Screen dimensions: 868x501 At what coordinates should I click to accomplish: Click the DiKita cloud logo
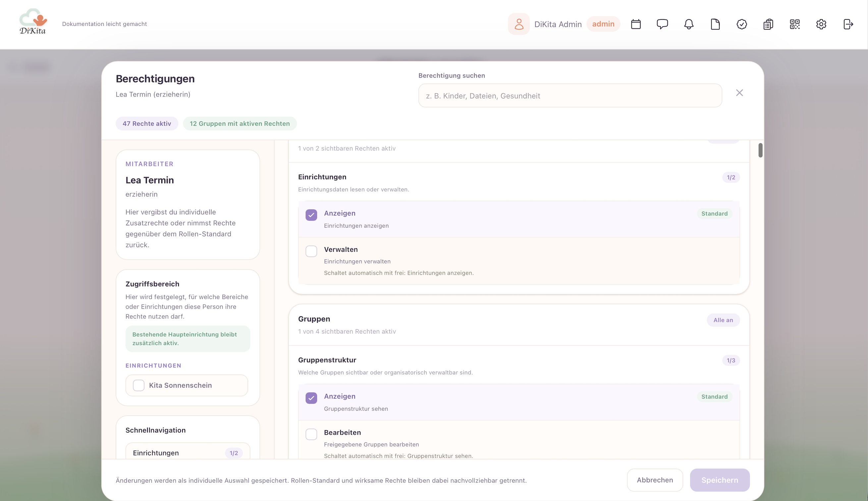33,21
